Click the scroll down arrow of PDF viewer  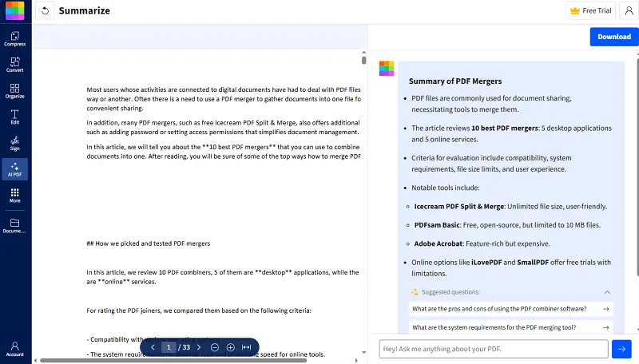coord(364,353)
